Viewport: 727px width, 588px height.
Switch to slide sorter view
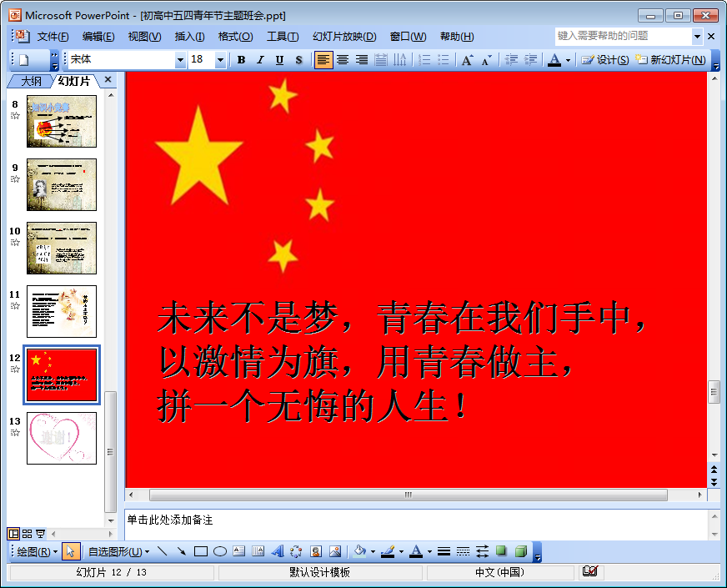point(28,534)
